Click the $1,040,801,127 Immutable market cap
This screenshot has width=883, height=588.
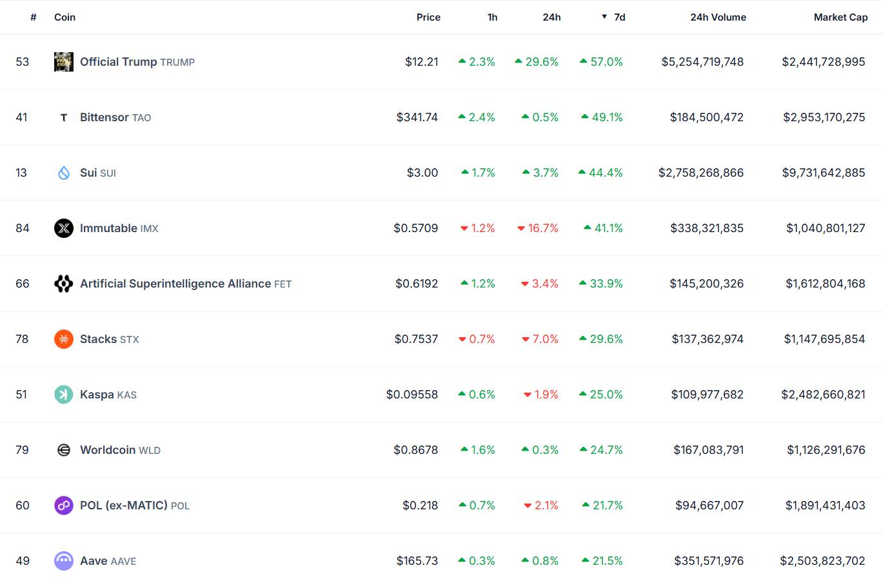coord(826,228)
